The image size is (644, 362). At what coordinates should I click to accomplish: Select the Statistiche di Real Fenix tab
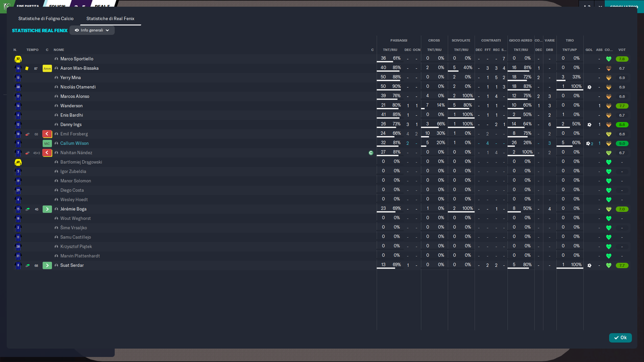tap(110, 19)
